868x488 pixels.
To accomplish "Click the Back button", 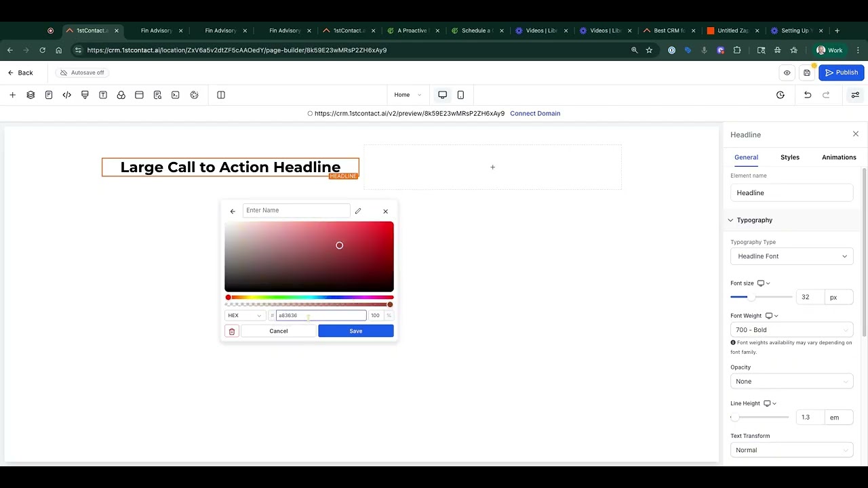I will (20, 73).
